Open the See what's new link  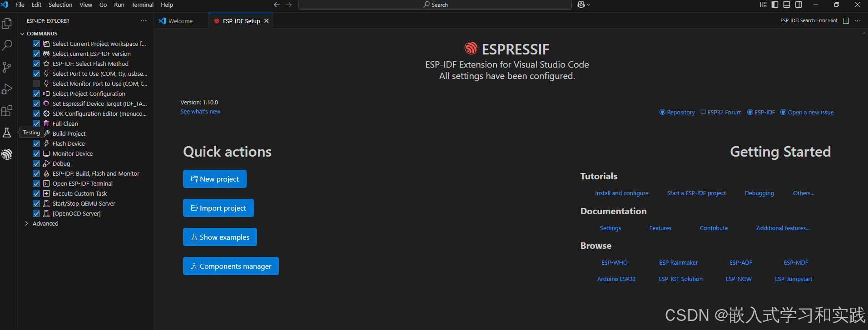[x=200, y=112]
